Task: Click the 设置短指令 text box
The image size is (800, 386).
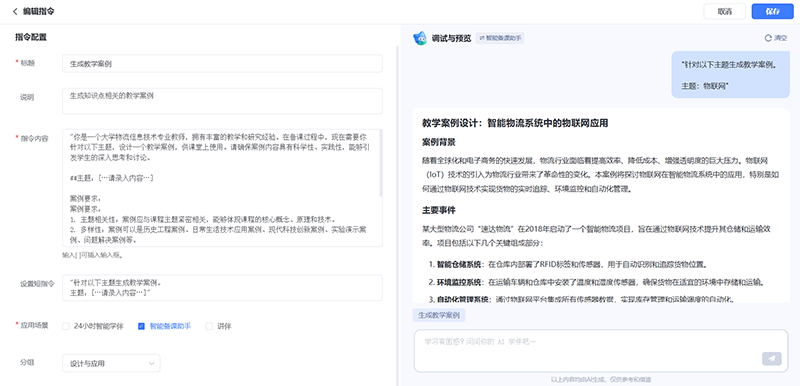Action: [x=222, y=288]
